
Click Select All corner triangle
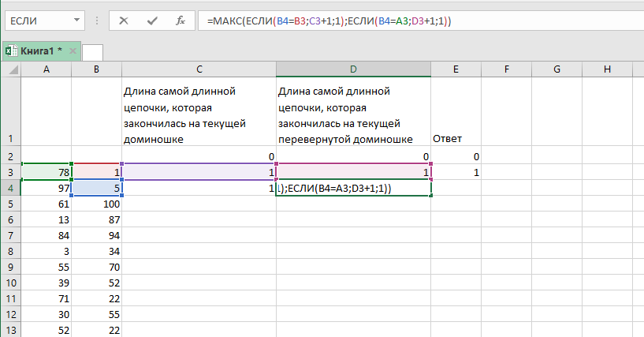point(10,69)
